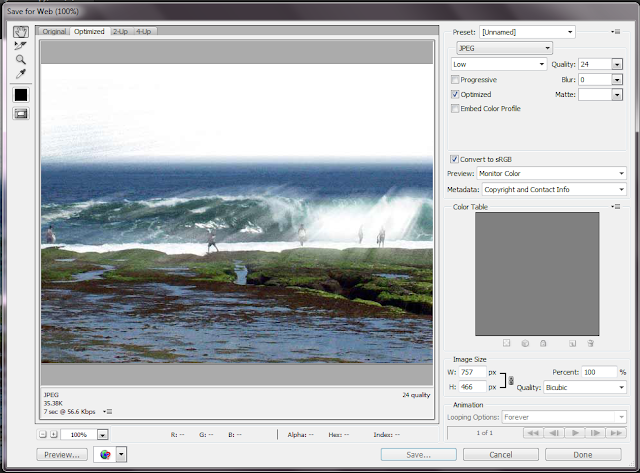640x473 pixels.
Task: Select the Zoom tool
Action: point(21,60)
